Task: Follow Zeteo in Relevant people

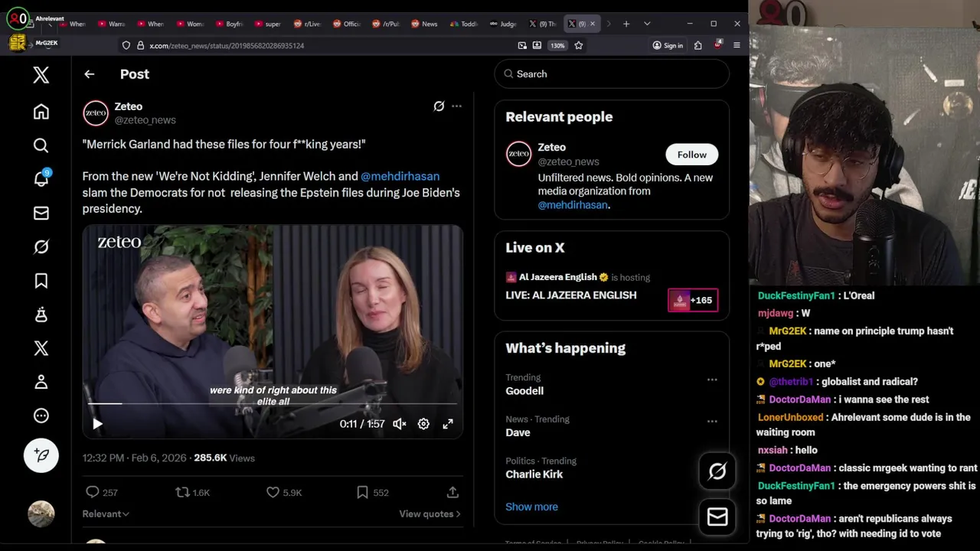Action: (691, 155)
